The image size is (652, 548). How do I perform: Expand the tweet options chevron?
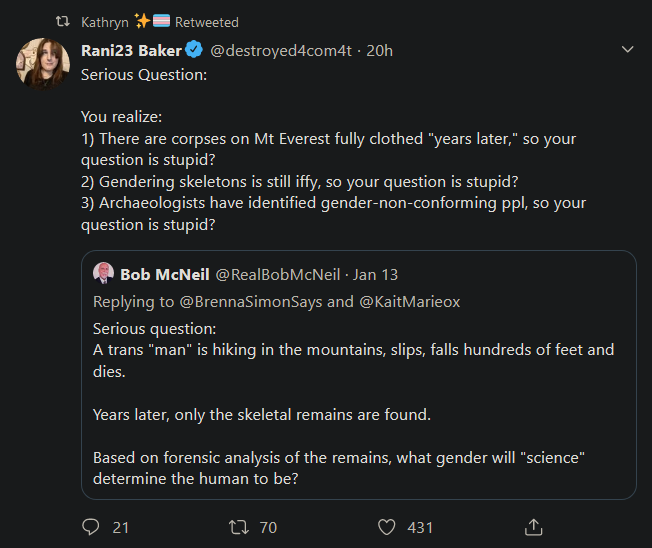[627, 49]
